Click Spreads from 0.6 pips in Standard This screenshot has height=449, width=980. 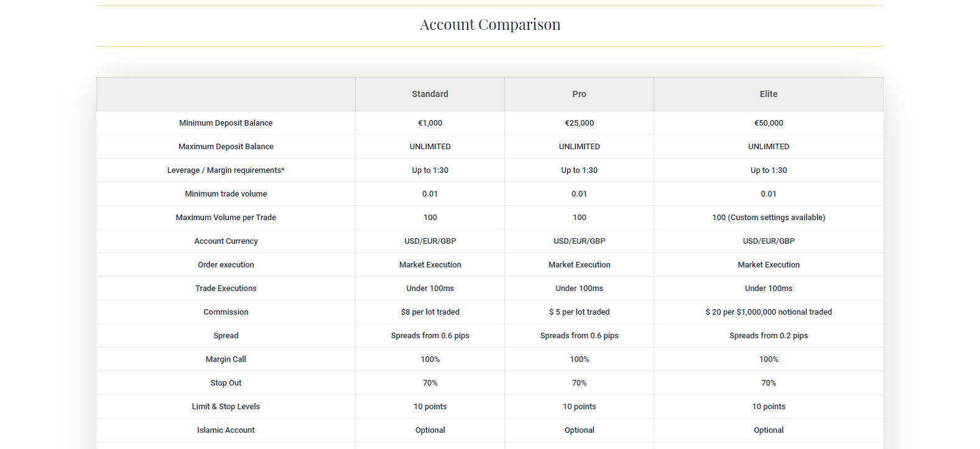430,336
